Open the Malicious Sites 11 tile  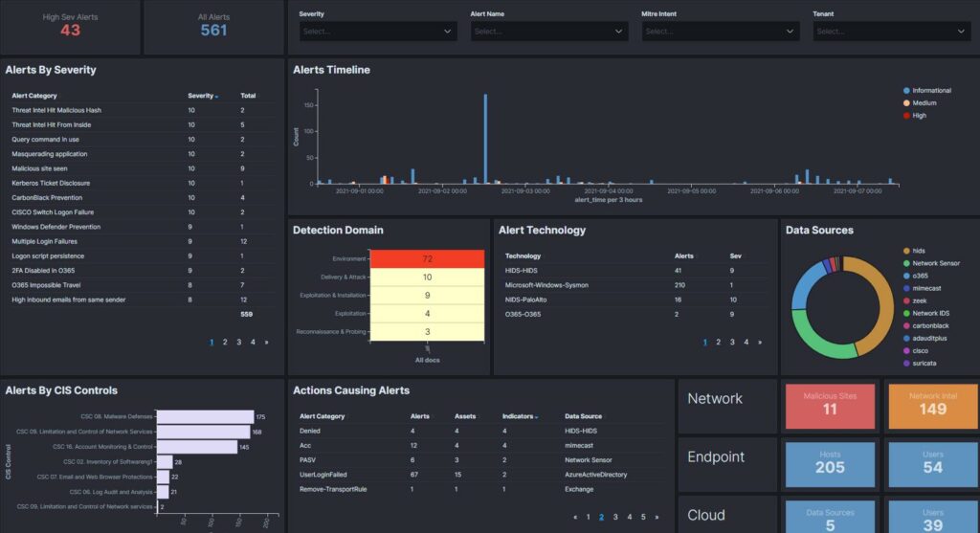pos(830,406)
